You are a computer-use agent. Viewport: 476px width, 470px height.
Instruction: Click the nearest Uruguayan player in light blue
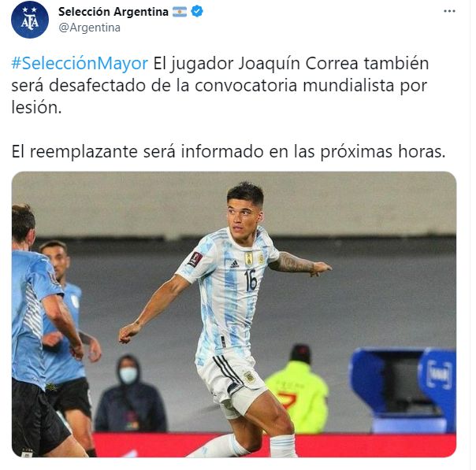pos(38,331)
